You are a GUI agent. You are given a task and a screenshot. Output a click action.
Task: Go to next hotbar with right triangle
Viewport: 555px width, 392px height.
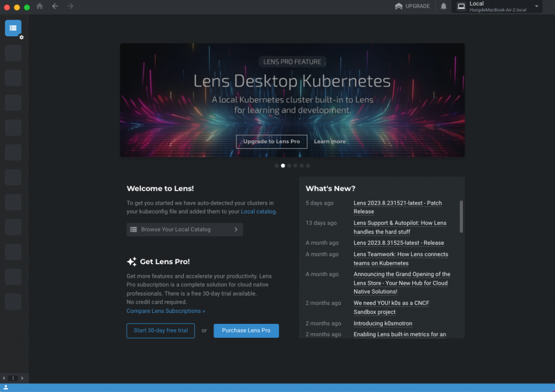(22, 378)
